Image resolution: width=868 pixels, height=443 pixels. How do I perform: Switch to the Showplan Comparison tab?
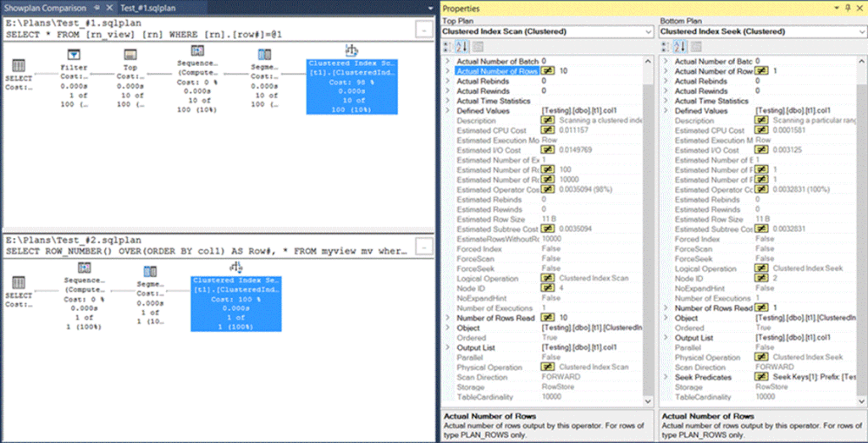[45, 9]
